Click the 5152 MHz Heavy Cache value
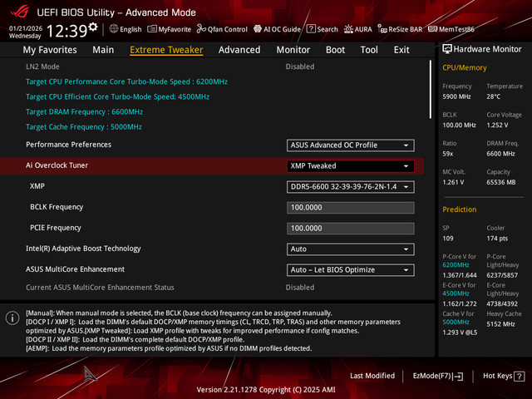The height and width of the screenshot is (399, 532). (x=501, y=324)
